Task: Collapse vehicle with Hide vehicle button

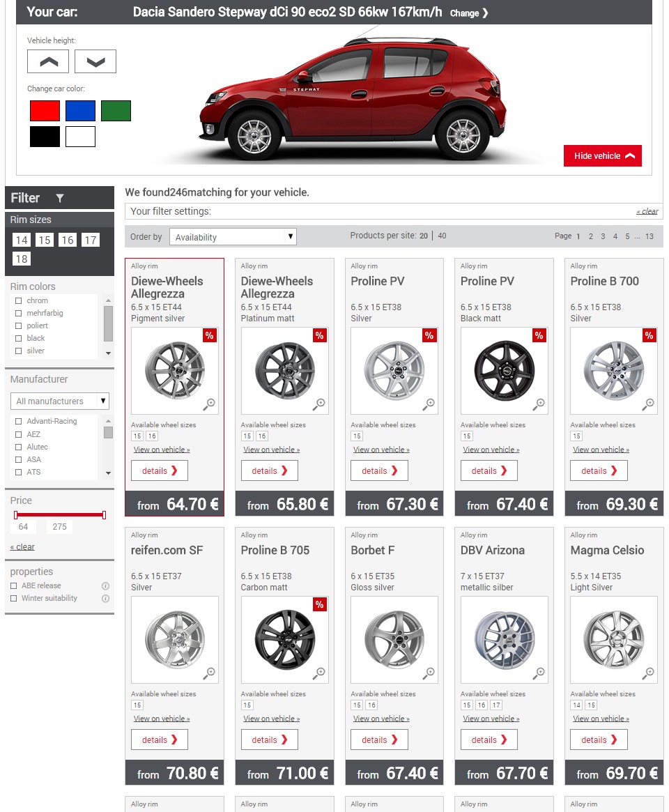Action: coord(602,156)
